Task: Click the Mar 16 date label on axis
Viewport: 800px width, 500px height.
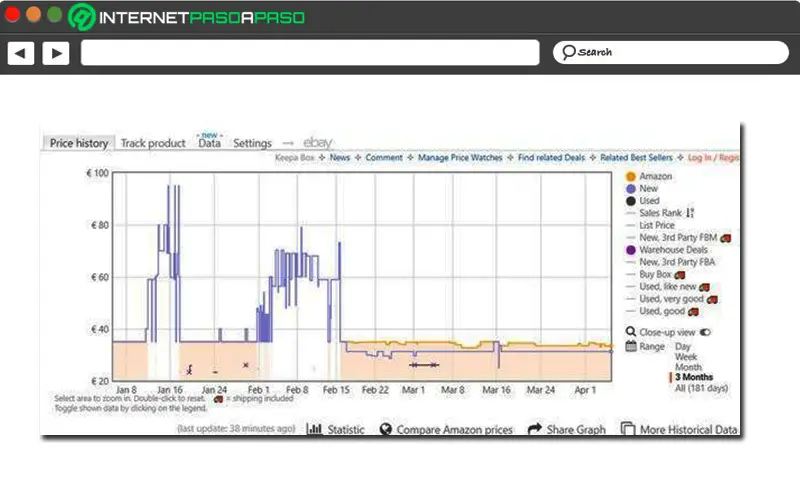Action: coord(496,390)
